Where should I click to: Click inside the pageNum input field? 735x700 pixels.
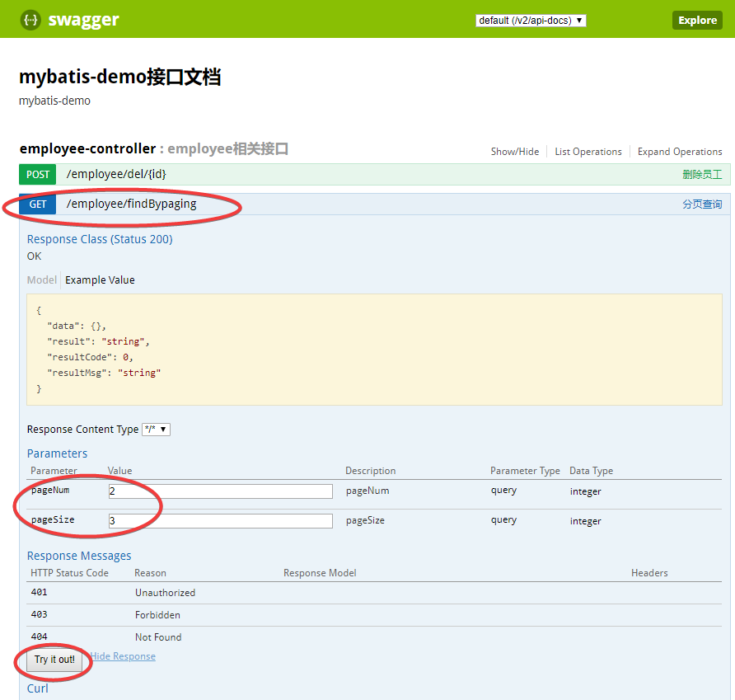[x=219, y=491]
